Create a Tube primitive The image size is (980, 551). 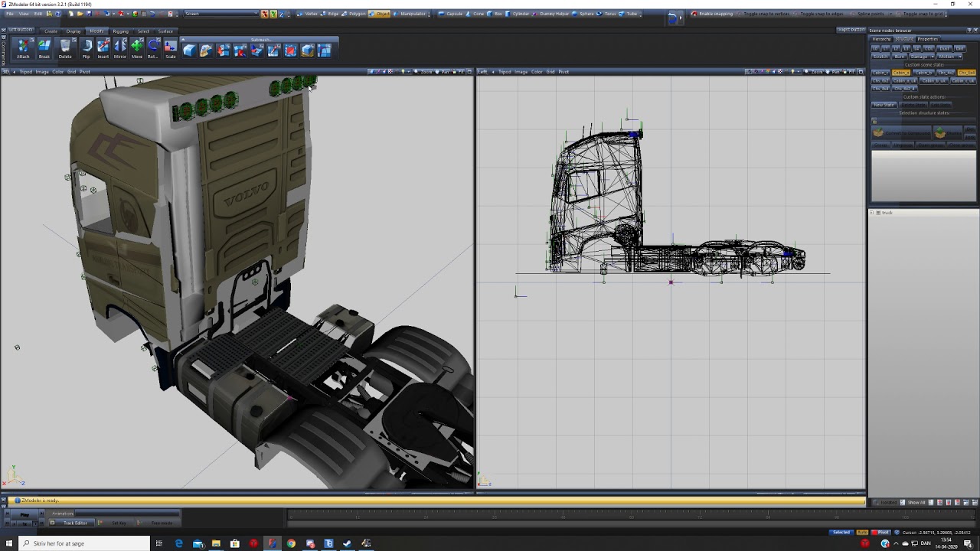pos(630,14)
